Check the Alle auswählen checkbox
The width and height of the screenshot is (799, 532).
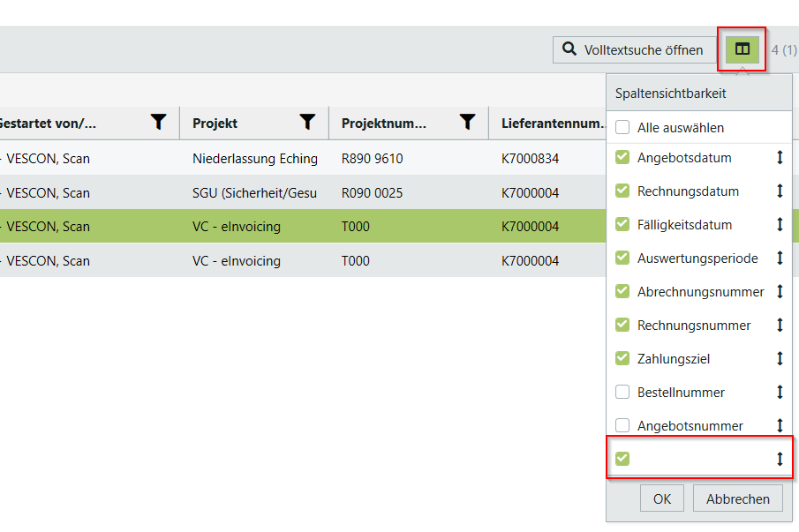[x=622, y=128]
